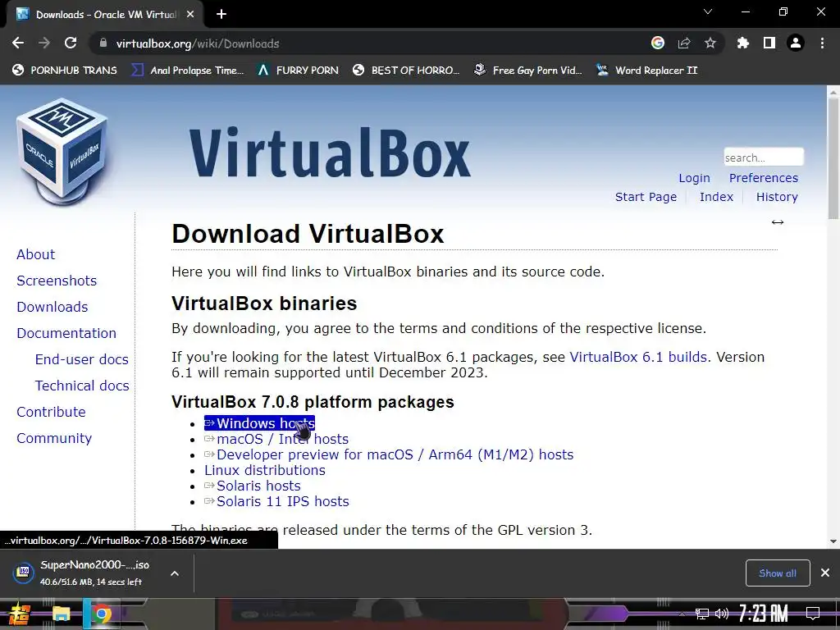
Task: View page History
Action: click(x=777, y=197)
